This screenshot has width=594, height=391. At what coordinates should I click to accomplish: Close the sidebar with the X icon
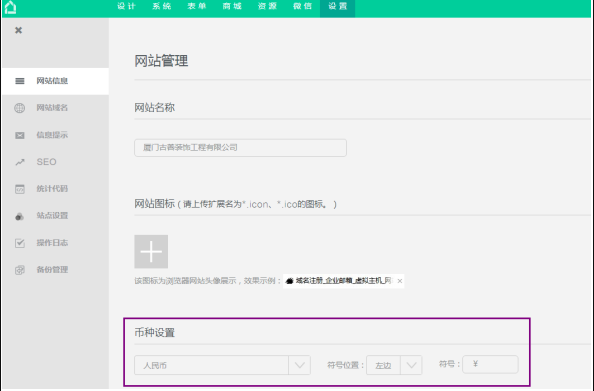[x=18, y=30]
